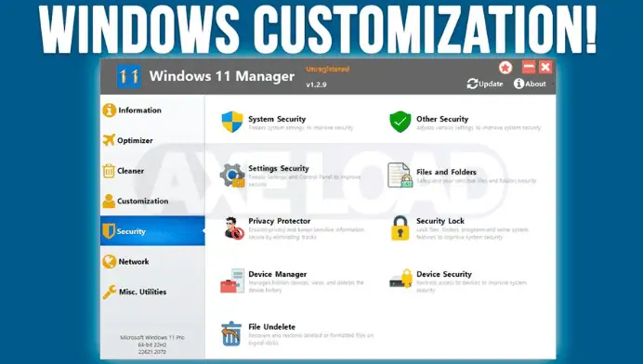643x364 pixels.
Task: Click the Customization person icon
Action: [109, 201]
